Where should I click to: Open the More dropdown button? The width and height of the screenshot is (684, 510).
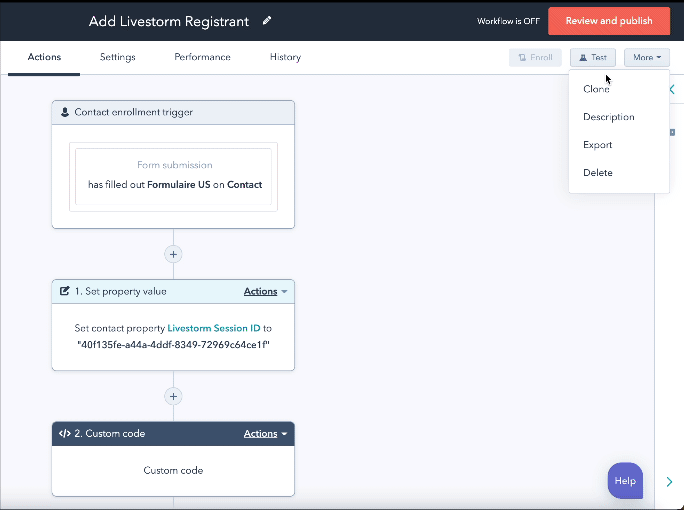tap(647, 57)
